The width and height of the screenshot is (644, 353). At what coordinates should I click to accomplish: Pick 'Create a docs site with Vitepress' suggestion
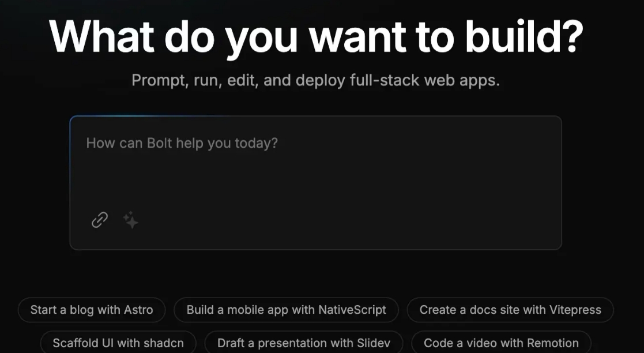point(510,310)
